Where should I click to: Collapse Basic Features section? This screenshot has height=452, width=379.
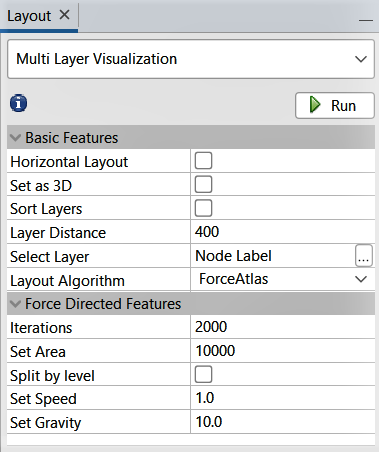coord(15,137)
